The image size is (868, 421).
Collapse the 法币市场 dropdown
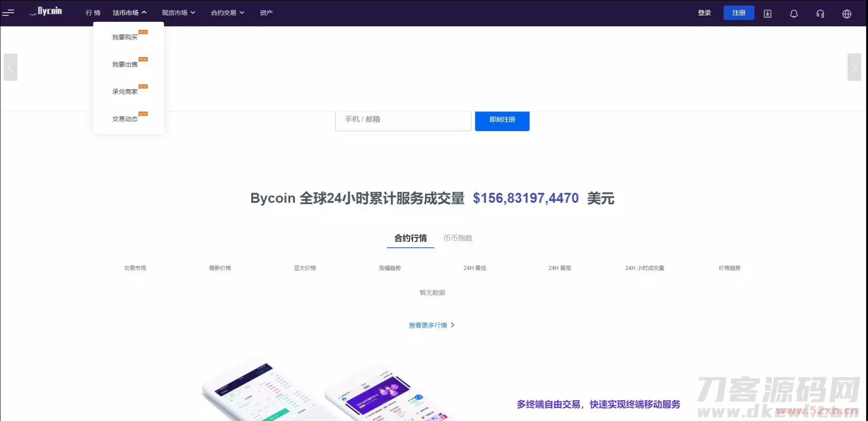129,13
